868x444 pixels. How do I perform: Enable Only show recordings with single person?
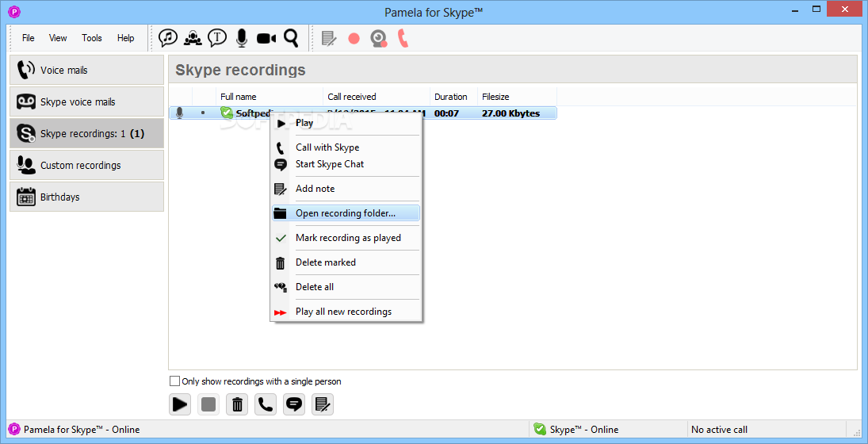tap(174, 381)
